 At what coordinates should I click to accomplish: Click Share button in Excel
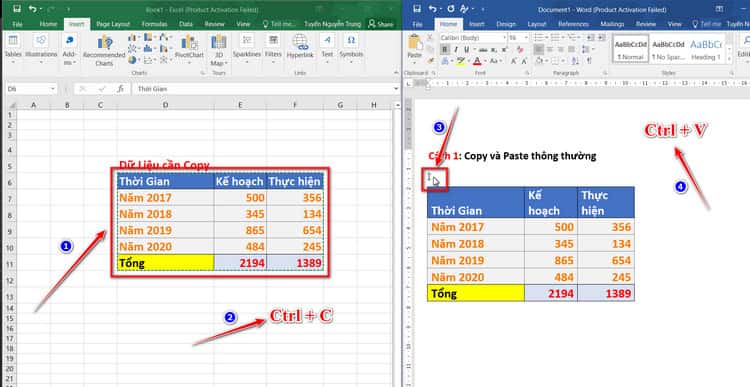[381, 24]
